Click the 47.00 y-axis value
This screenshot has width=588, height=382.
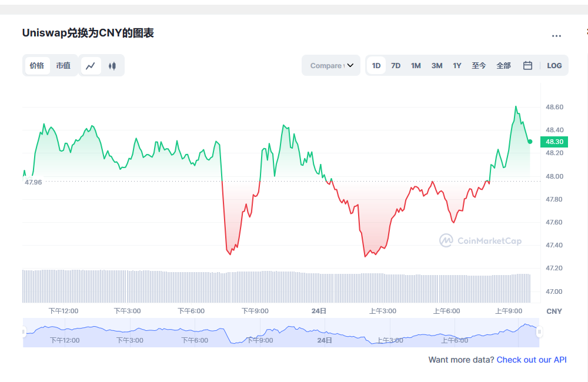(x=554, y=291)
